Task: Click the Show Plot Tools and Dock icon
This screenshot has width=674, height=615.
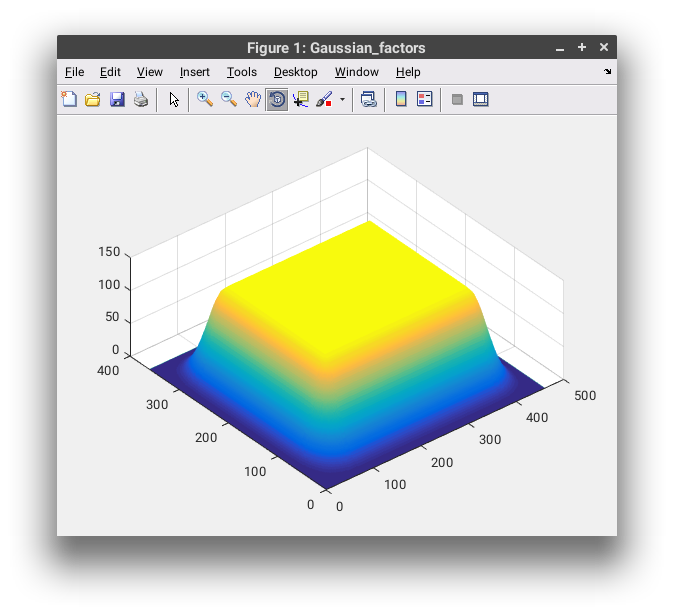Action: coord(481,99)
